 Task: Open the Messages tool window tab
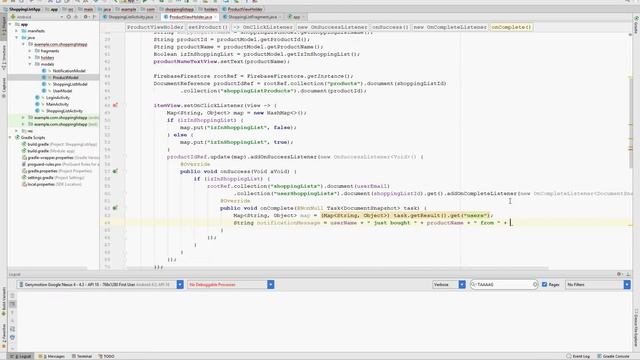[x=51, y=356]
